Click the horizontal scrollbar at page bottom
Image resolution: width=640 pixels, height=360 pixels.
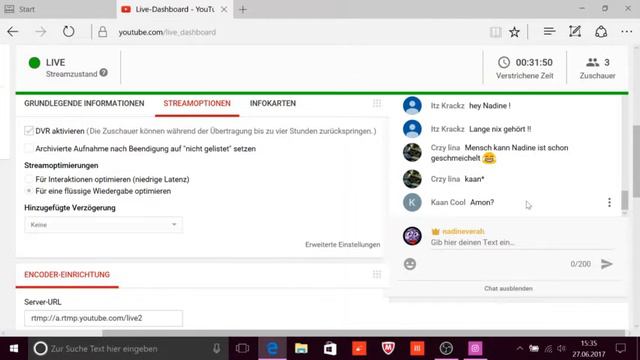(x=363, y=333)
